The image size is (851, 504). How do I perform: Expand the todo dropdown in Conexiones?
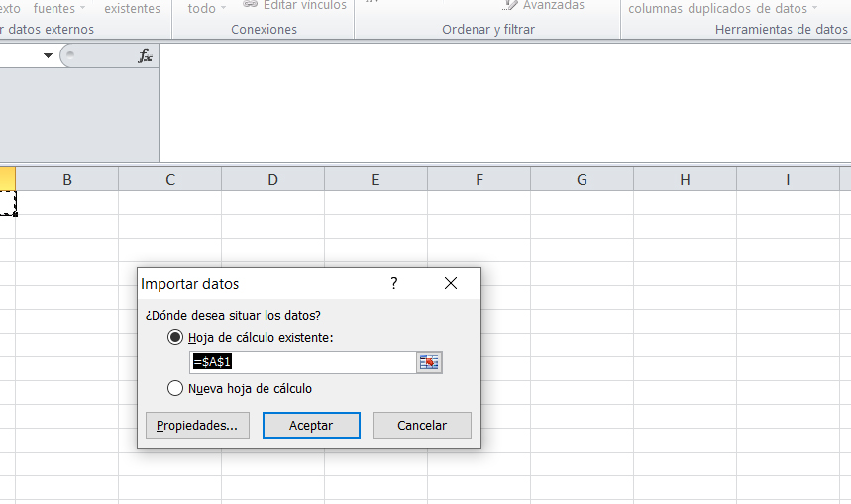[223, 9]
